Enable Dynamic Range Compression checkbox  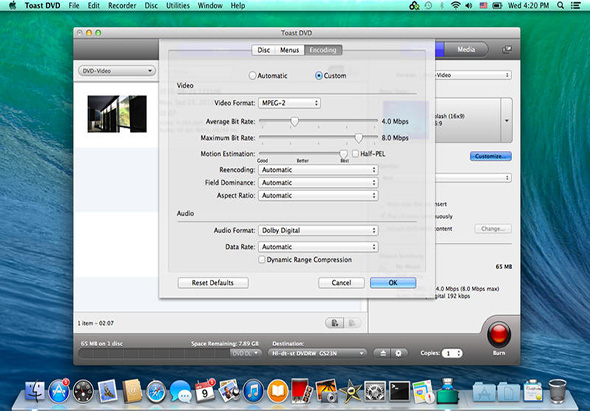[x=262, y=260]
